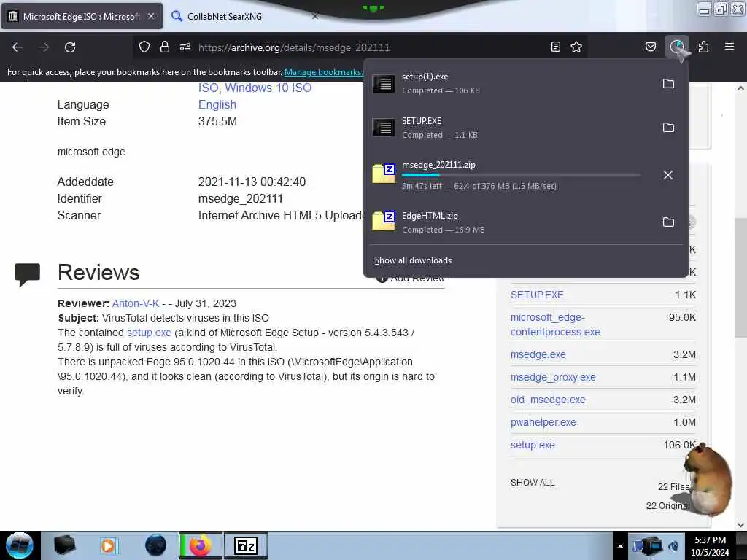Image resolution: width=747 pixels, height=560 pixels.
Task: Click the scrollbar down arrow
Action: click(x=740, y=525)
